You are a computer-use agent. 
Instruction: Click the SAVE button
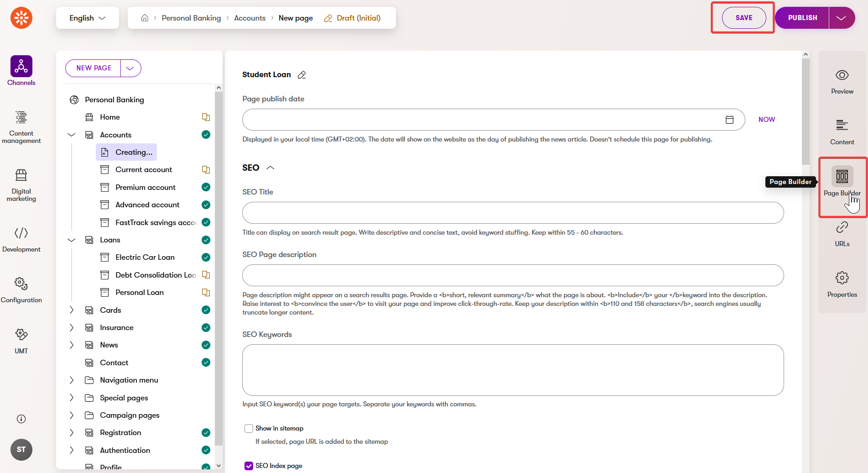click(x=743, y=18)
